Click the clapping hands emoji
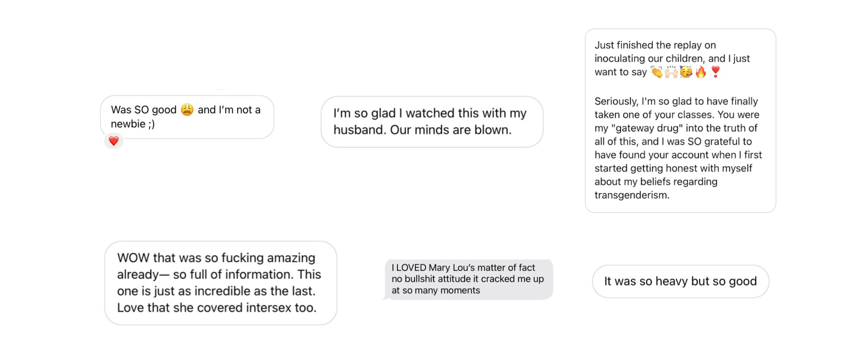Viewport: 868px width, 346px height. pos(656,72)
